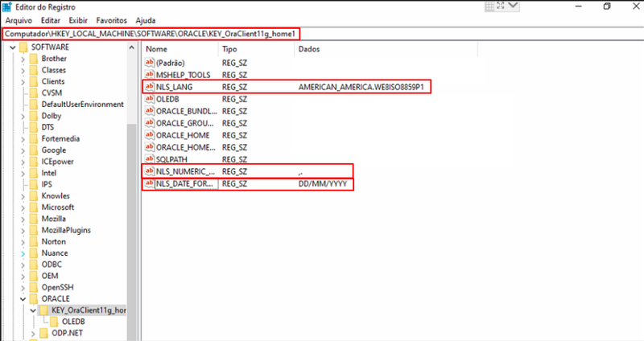Select the NLS_NUMERIC_... value icon

[x=150, y=171]
